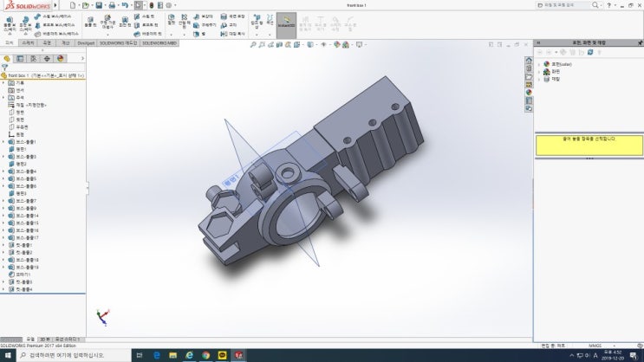This screenshot has width=644, height=362.
Task: Open the Curves dropdown arrow
Action: pos(270,35)
